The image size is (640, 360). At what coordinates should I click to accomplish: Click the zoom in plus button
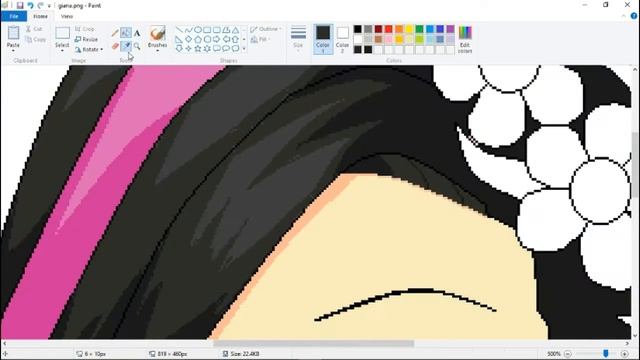click(x=624, y=354)
